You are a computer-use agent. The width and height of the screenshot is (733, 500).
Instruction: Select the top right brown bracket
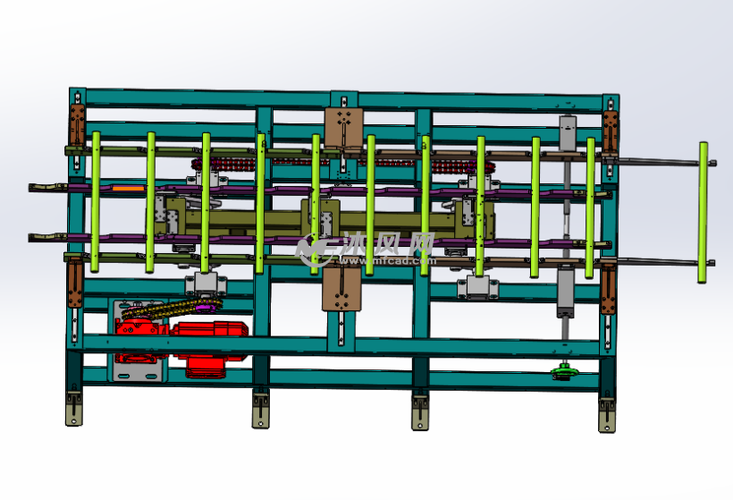[x=609, y=130]
